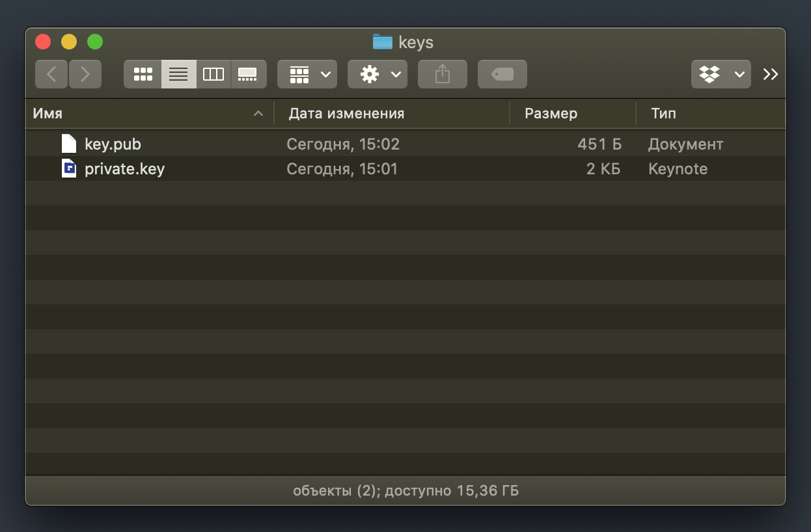
Task: Go forward with the right arrow
Action: [85, 74]
